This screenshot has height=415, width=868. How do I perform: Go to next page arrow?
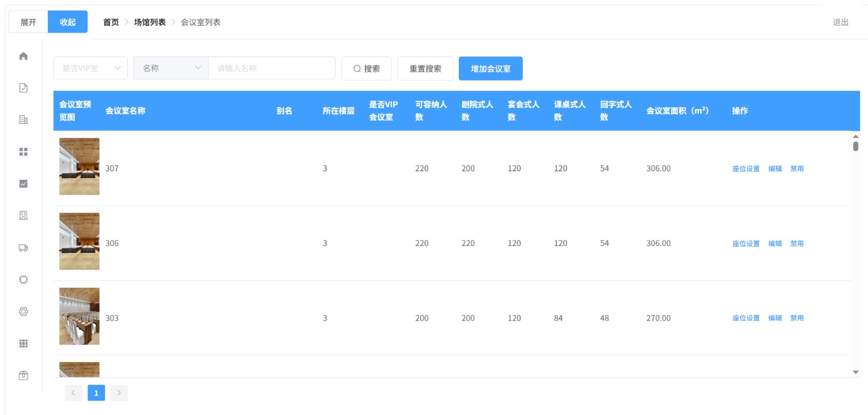click(119, 393)
